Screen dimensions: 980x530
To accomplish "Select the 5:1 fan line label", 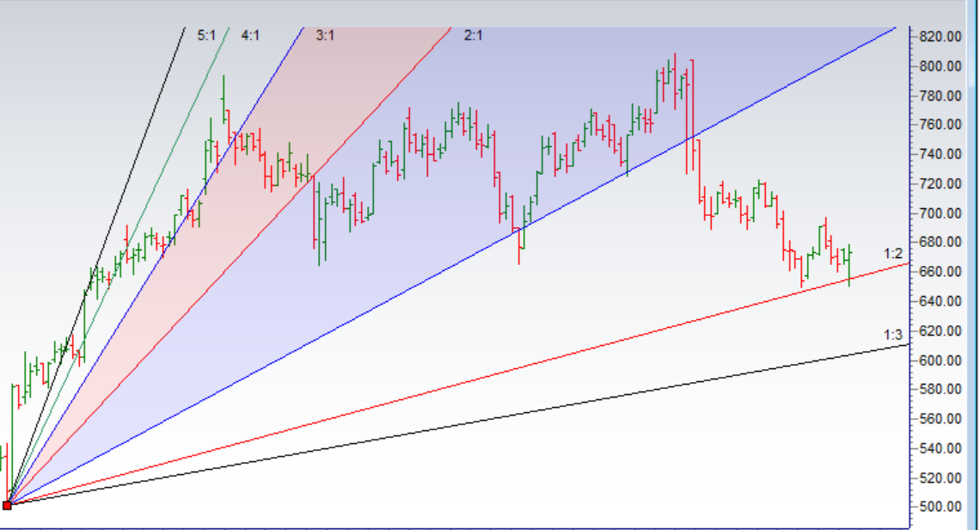I will (x=206, y=35).
